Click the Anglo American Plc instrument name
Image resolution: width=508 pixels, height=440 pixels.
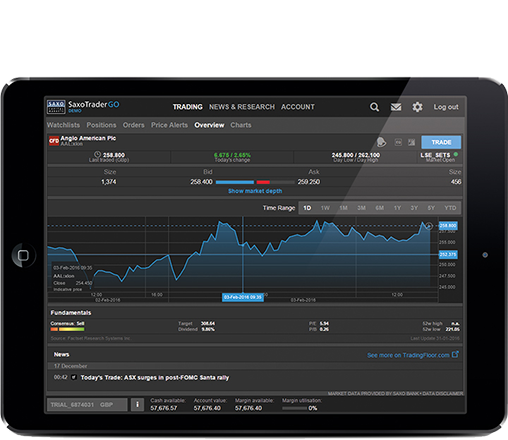click(88, 138)
